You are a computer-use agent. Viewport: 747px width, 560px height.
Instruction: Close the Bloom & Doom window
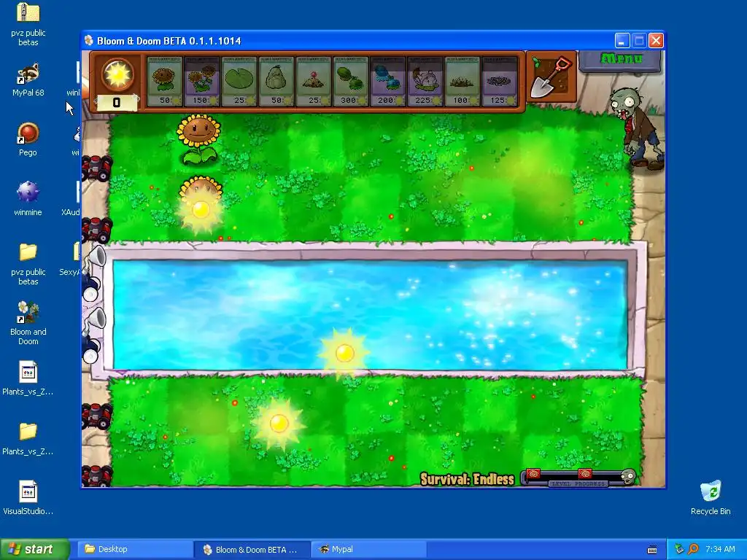[656, 41]
